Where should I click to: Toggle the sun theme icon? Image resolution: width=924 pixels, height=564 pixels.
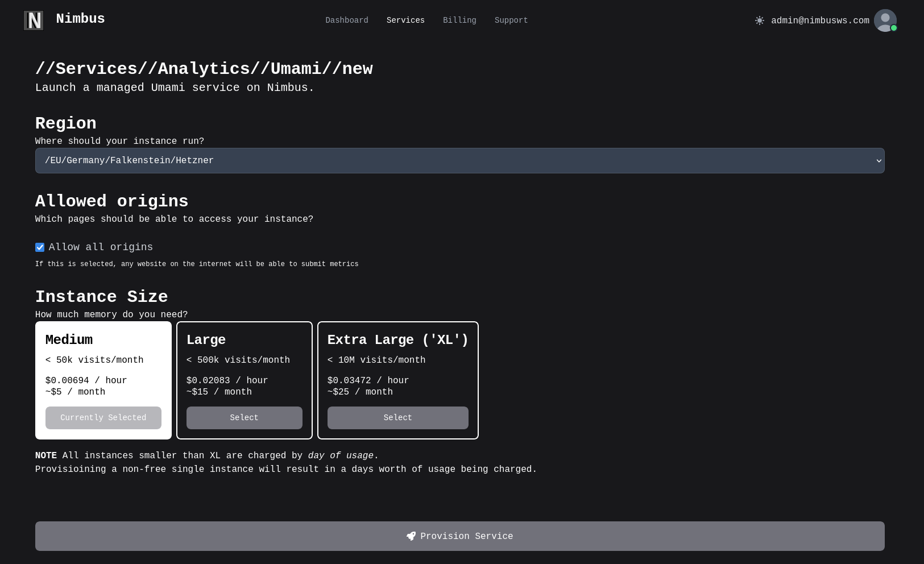(760, 20)
